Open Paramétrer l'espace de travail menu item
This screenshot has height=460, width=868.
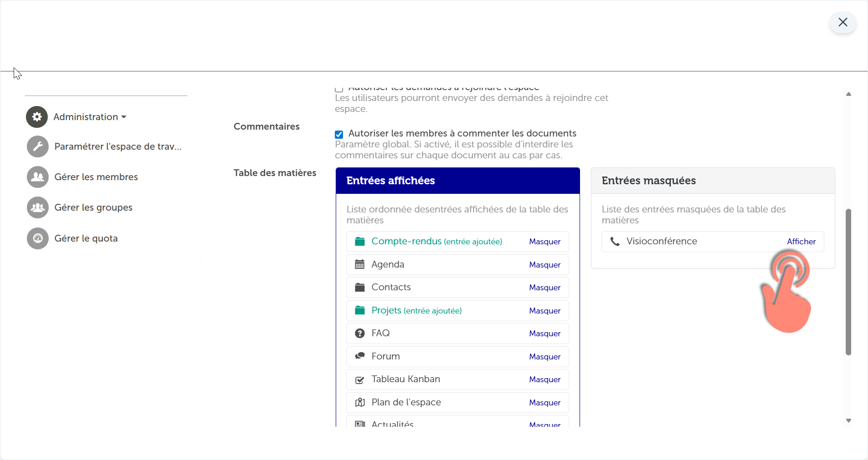point(118,147)
